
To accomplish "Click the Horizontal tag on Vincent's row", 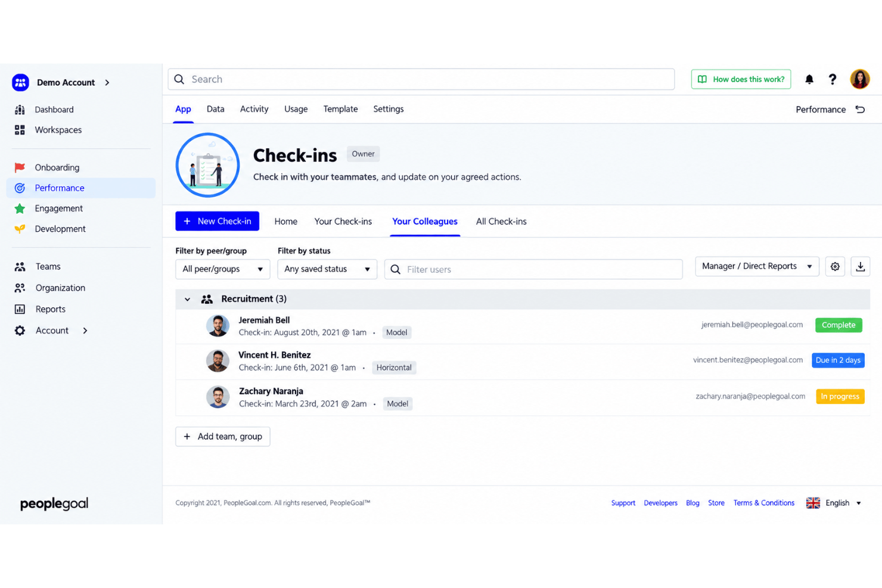I will (394, 368).
